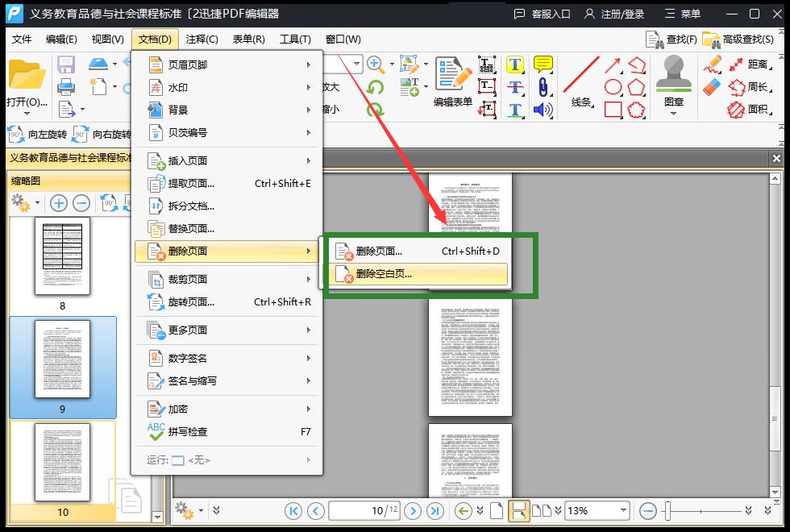Go to the last page button
This screenshot has height=532, width=790.
(x=435, y=510)
